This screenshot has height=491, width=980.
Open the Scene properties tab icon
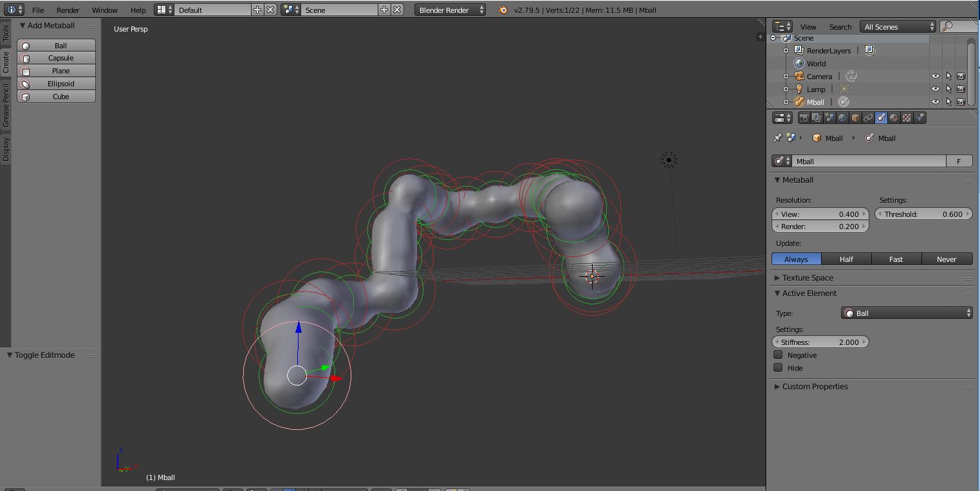tap(829, 118)
